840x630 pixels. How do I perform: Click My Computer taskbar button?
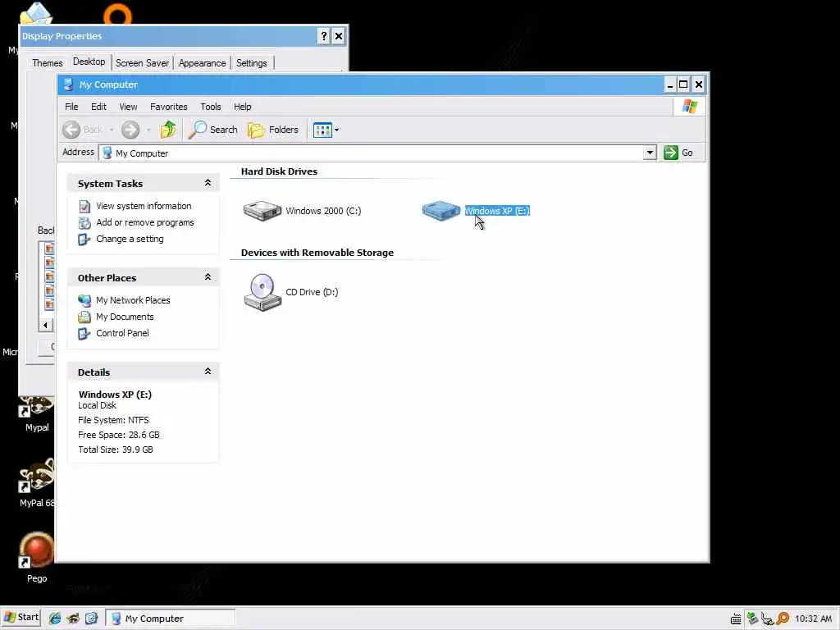click(x=171, y=619)
